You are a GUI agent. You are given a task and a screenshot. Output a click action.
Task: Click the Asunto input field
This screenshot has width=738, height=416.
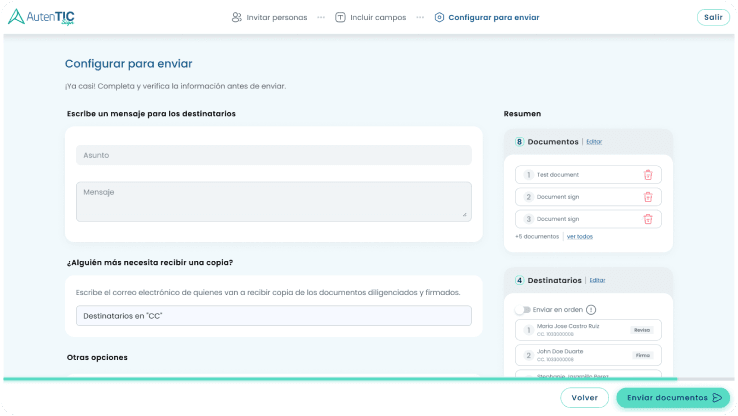[273, 155]
